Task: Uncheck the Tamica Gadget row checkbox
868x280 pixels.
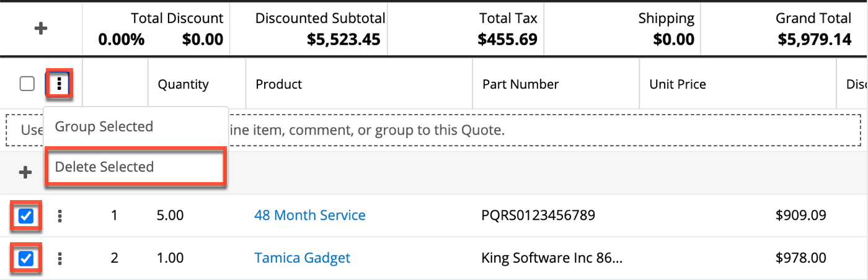Action: click(x=26, y=258)
